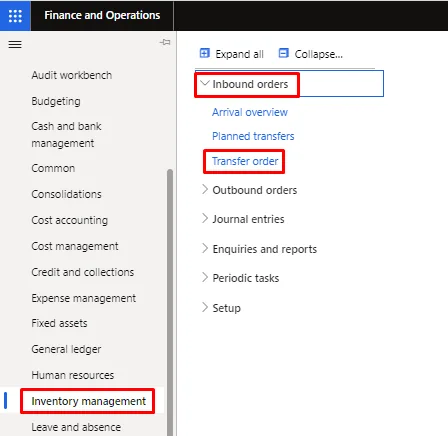The width and height of the screenshot is (448, 436).
Task: Open the Transfer order link
Action: point(245,161)
